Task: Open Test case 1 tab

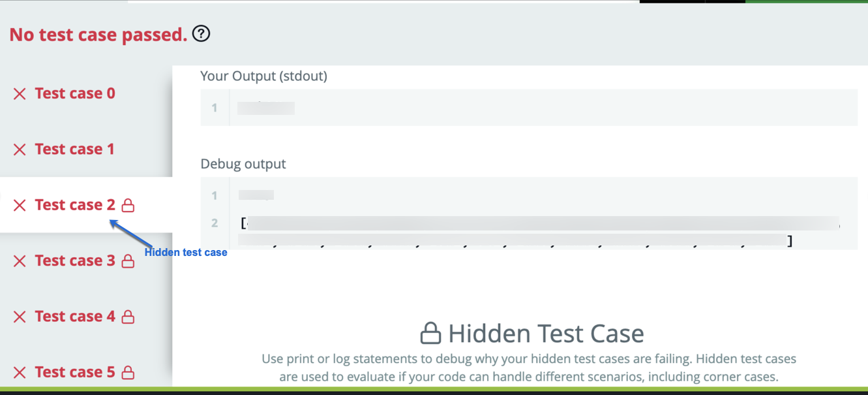Action: [x=74, y=149]
